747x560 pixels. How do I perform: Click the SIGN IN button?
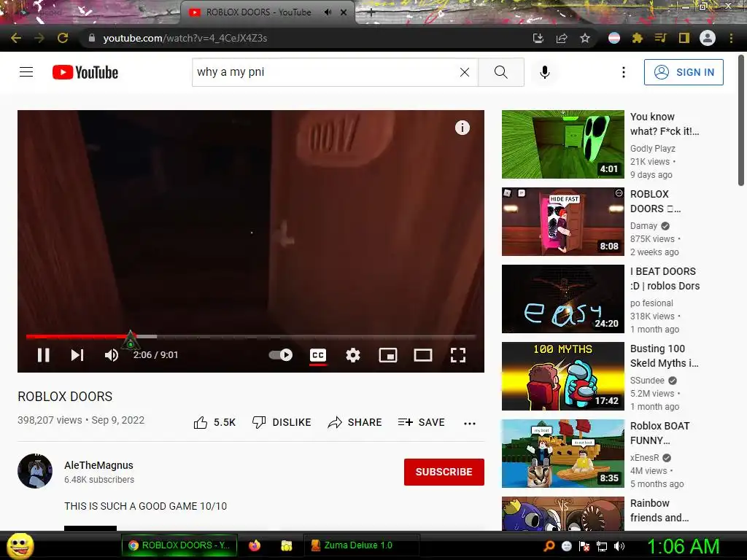(684, 72)
